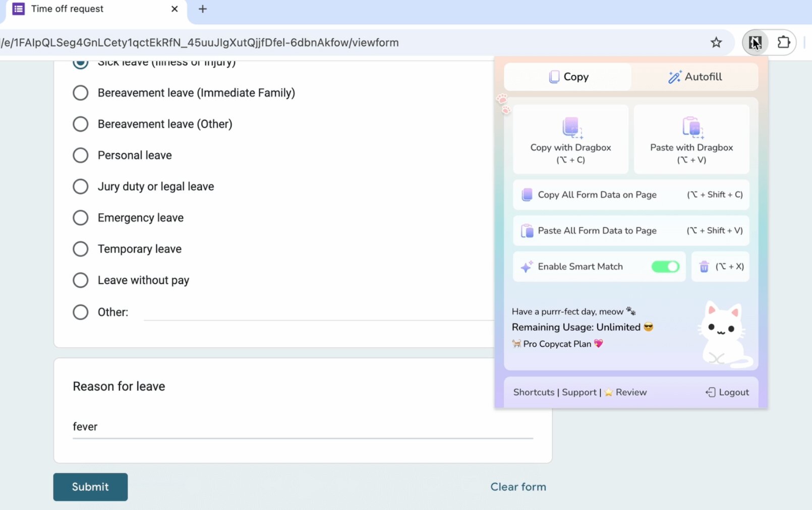
Task: Toggle Enable Smart Match off
Action: point(665,267)
